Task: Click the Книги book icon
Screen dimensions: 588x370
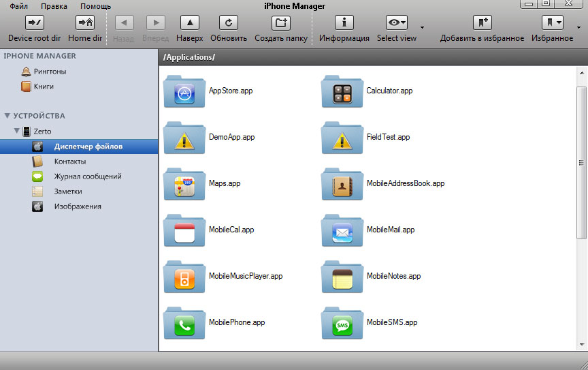Action: 26,87
